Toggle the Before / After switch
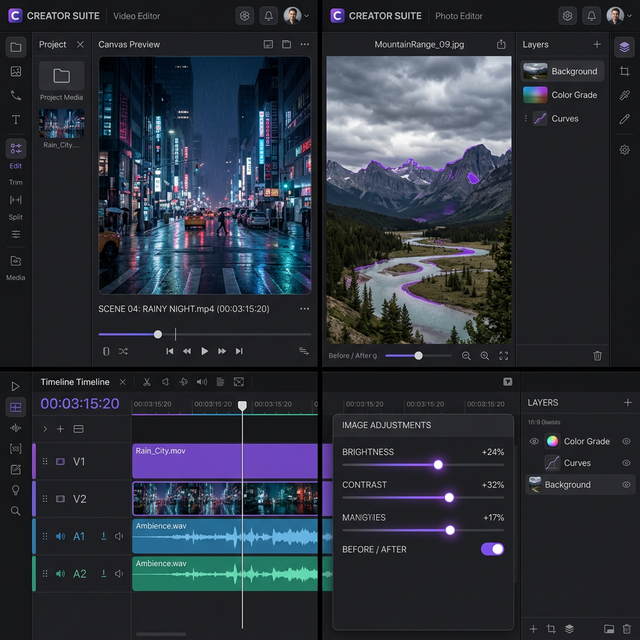640x640 pixels. point(492,549)
